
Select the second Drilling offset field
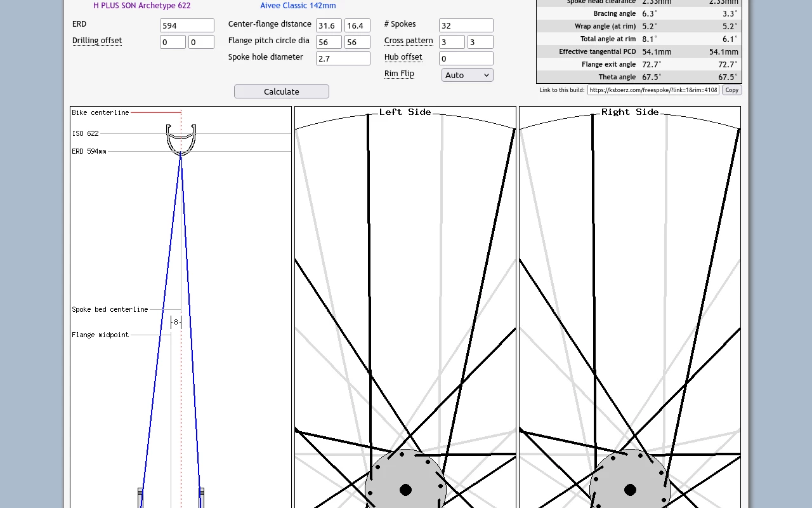tap(201, 42)
